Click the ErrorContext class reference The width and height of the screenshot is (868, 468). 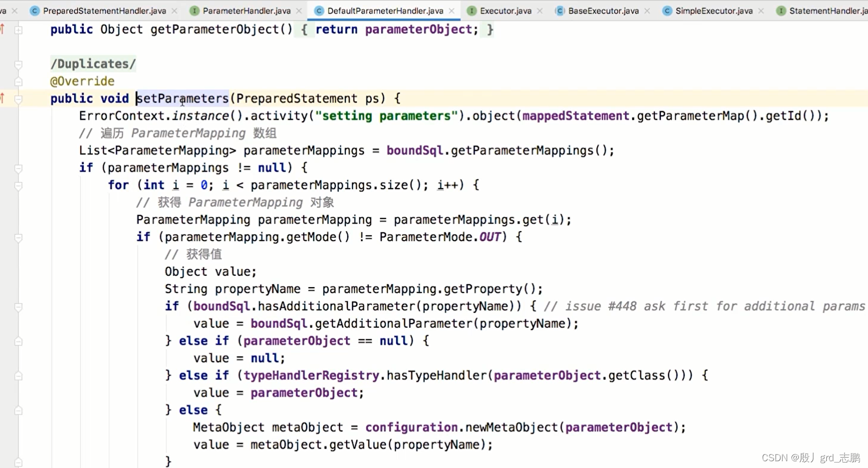(122, 116)
